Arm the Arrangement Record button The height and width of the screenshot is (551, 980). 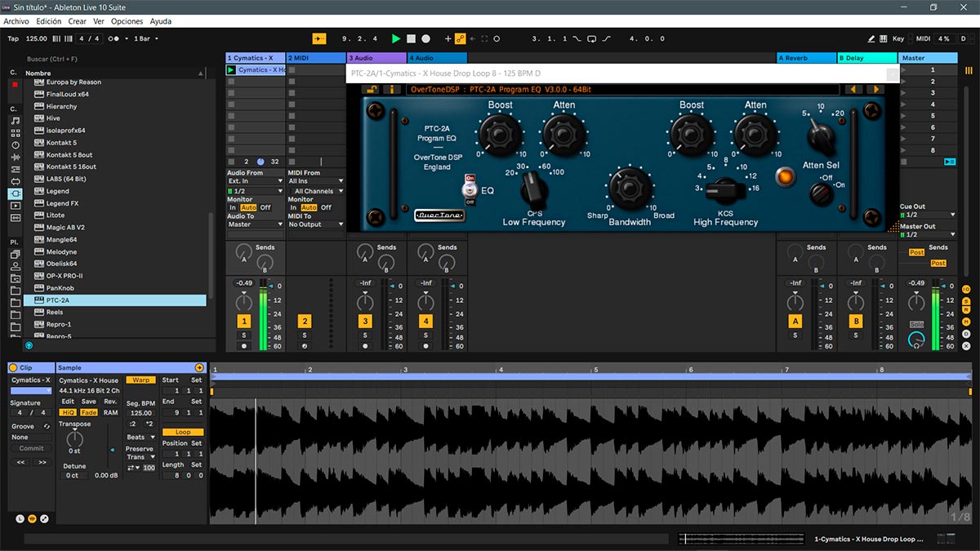[x=425, y=38]
